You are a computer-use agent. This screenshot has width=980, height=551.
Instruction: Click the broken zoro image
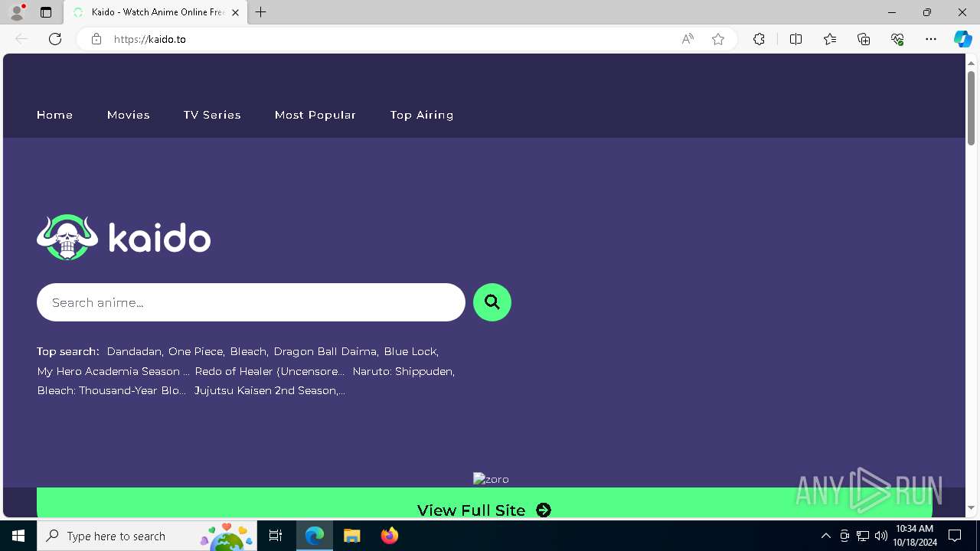pos(491,479)
